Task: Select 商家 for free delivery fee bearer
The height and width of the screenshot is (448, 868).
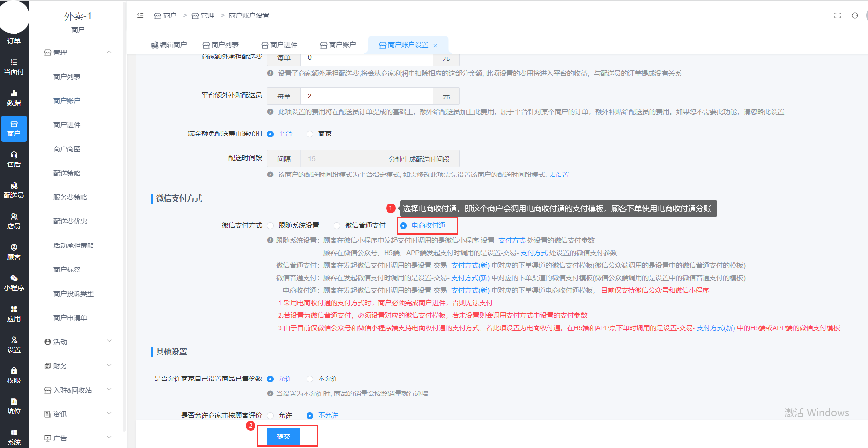Action: coord(310,134)
